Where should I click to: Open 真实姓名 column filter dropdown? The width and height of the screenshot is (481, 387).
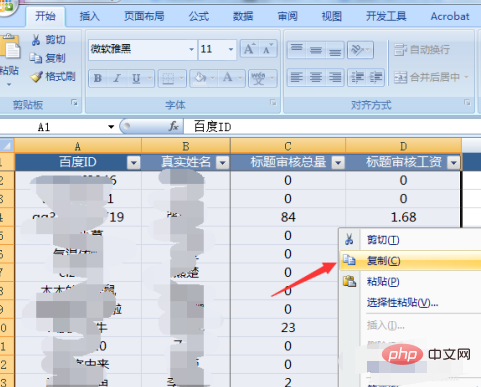223,163
